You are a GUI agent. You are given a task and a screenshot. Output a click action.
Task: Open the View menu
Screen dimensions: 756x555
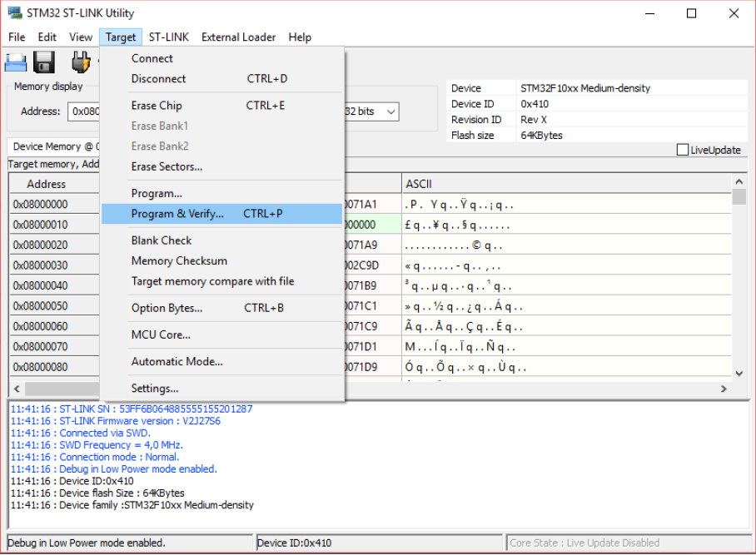pos(81,37)
